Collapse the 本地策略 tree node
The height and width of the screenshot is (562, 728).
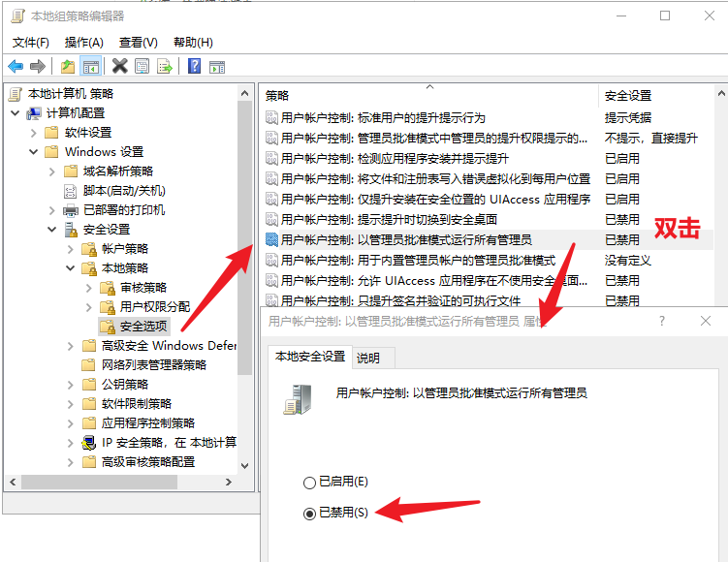click(72, 268)
